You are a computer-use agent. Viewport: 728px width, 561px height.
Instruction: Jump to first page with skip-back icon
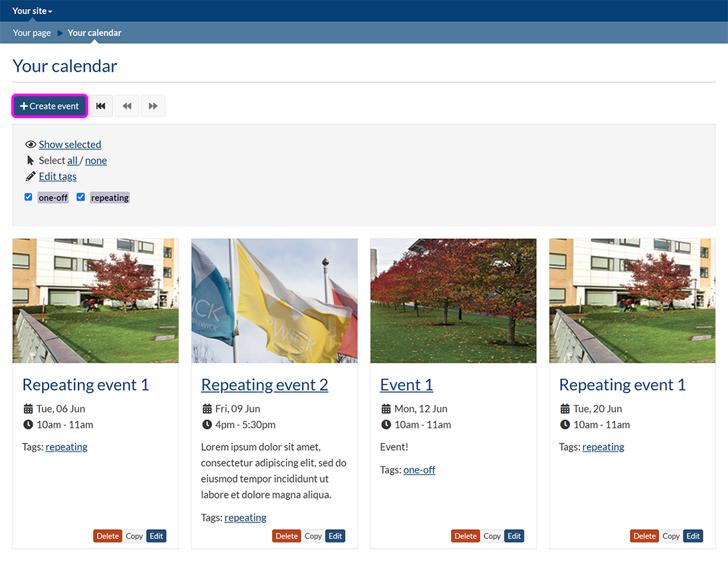pos(101,106)
